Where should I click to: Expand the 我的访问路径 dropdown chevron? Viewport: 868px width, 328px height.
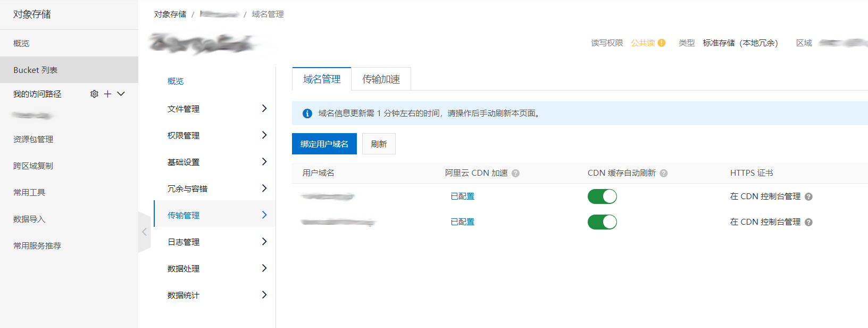[121, 94]
